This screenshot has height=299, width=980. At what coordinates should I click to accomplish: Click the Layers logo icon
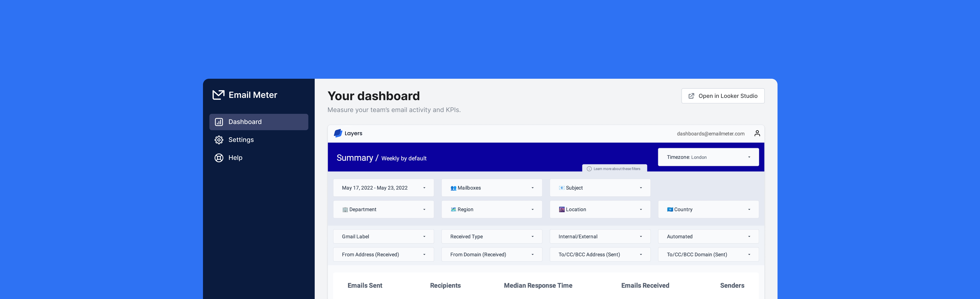click(338, 133)
